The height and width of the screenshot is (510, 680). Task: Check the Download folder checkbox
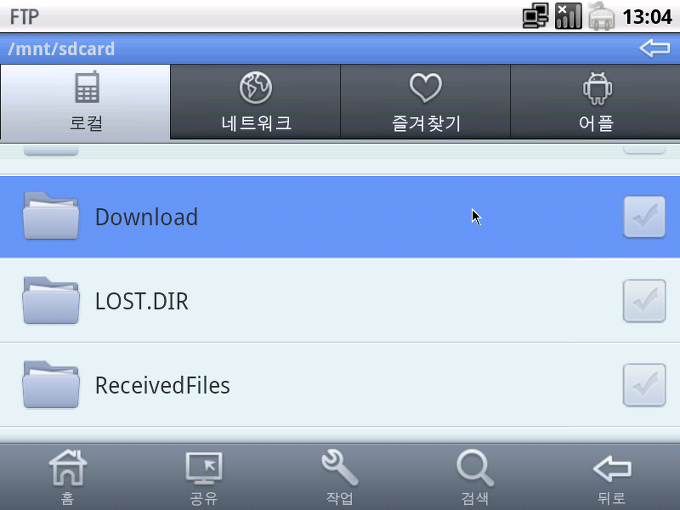click(x=644, y=217)
